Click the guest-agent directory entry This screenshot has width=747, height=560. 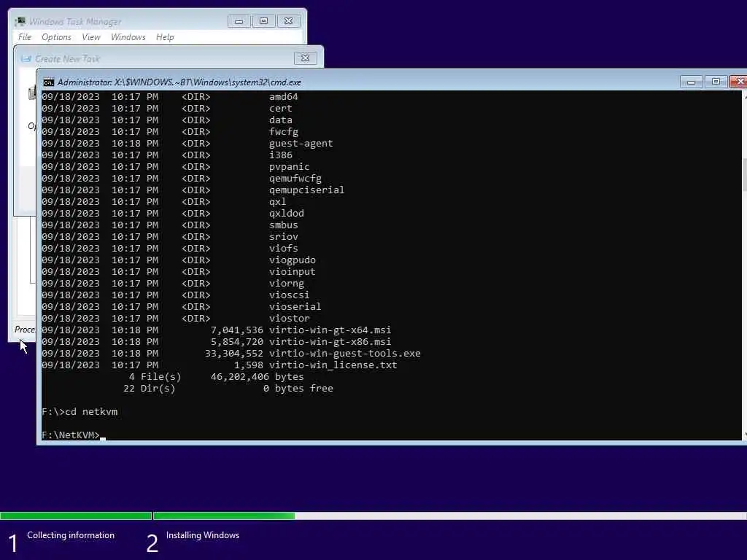tap(301, 144)
